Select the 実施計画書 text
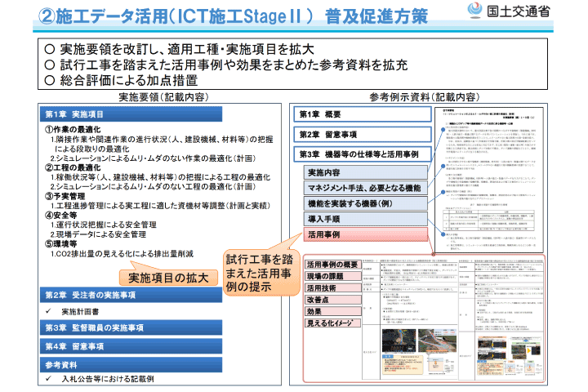588x392 pixels. click(80, 311)
